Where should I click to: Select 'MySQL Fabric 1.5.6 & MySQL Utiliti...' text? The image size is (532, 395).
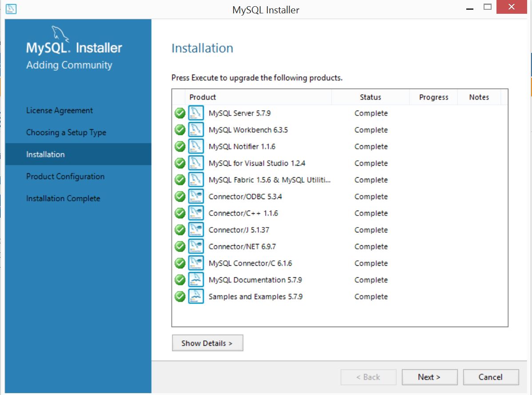[270, 180]
